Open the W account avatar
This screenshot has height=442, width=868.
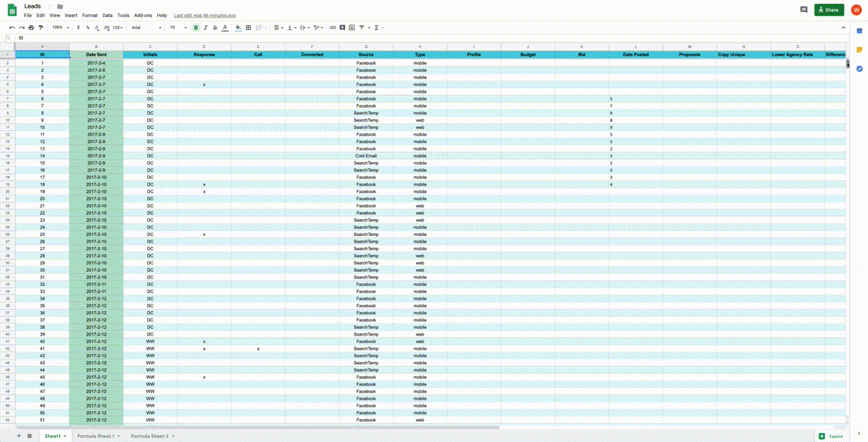(x=856, y=9)
